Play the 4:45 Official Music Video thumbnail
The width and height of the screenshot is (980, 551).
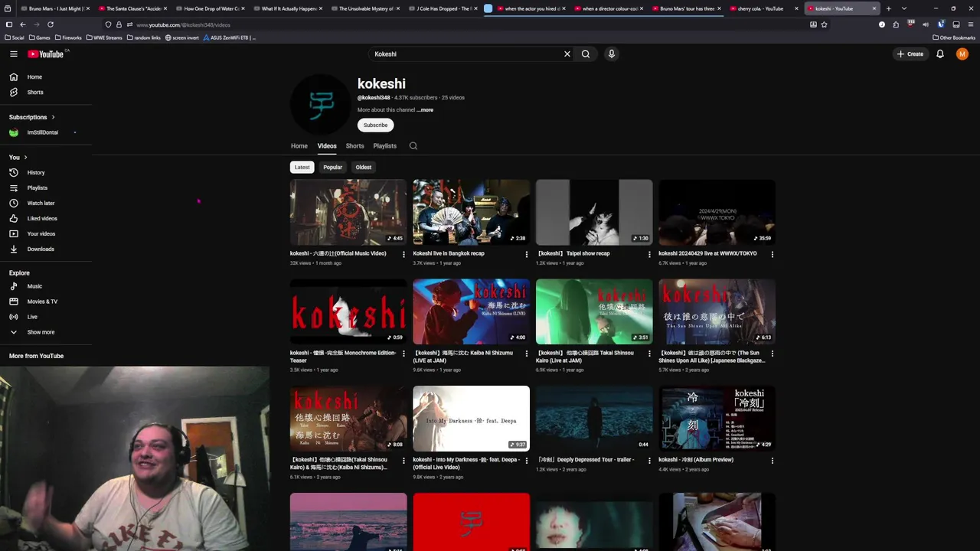pos(348,212)
